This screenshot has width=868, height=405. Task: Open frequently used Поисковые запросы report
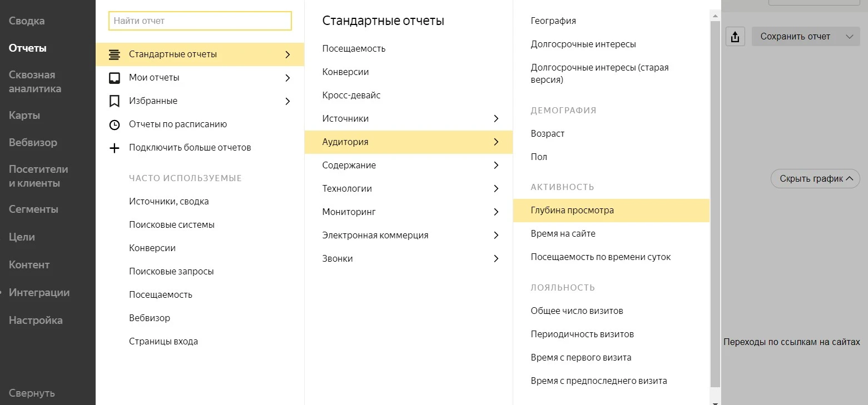tap(171, 271)
